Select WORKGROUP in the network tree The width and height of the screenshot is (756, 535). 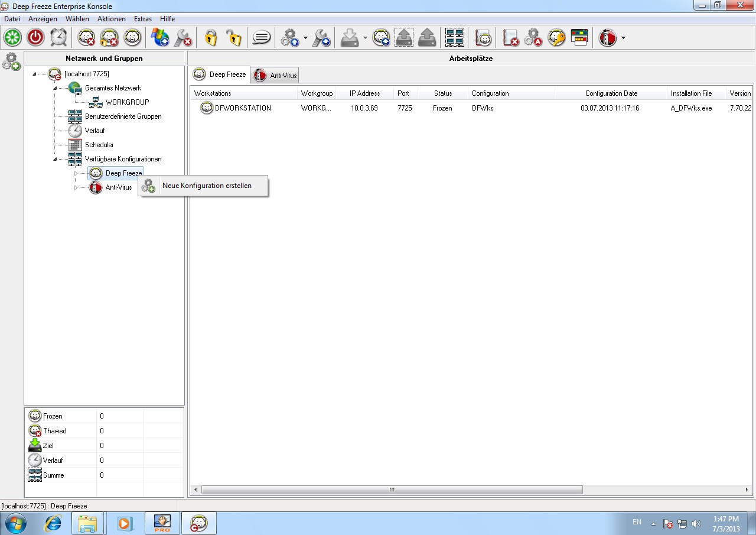(127, 102)
